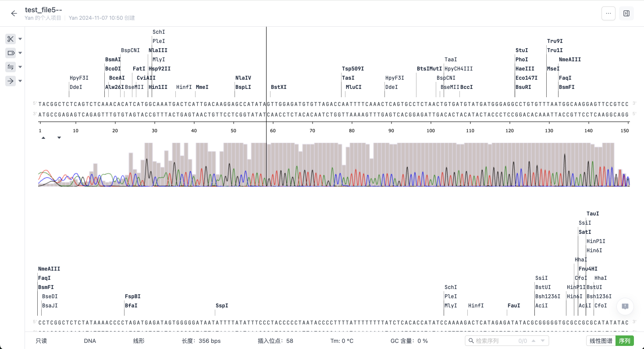Go back using the left arrow

tap(14, 14)
